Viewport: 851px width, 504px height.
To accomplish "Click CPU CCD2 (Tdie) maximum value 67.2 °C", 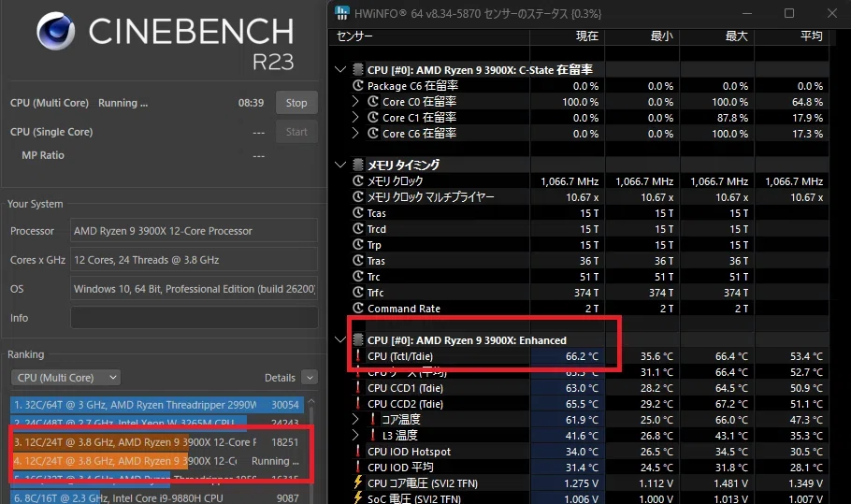I will tap(731, 404).
